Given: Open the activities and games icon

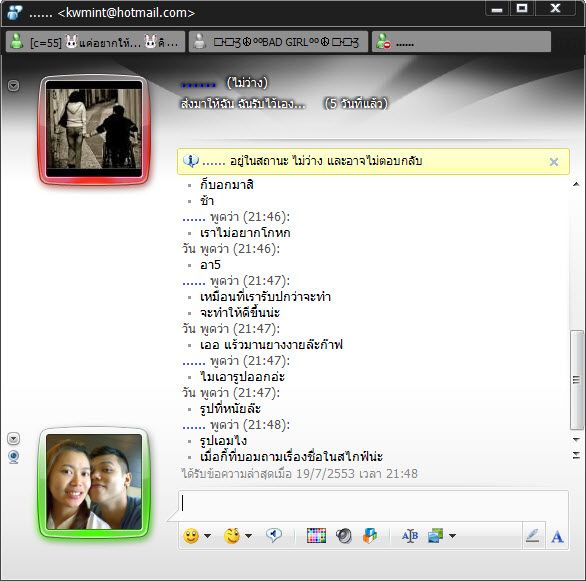Looking at the screenshot, I should pos(370,536).
